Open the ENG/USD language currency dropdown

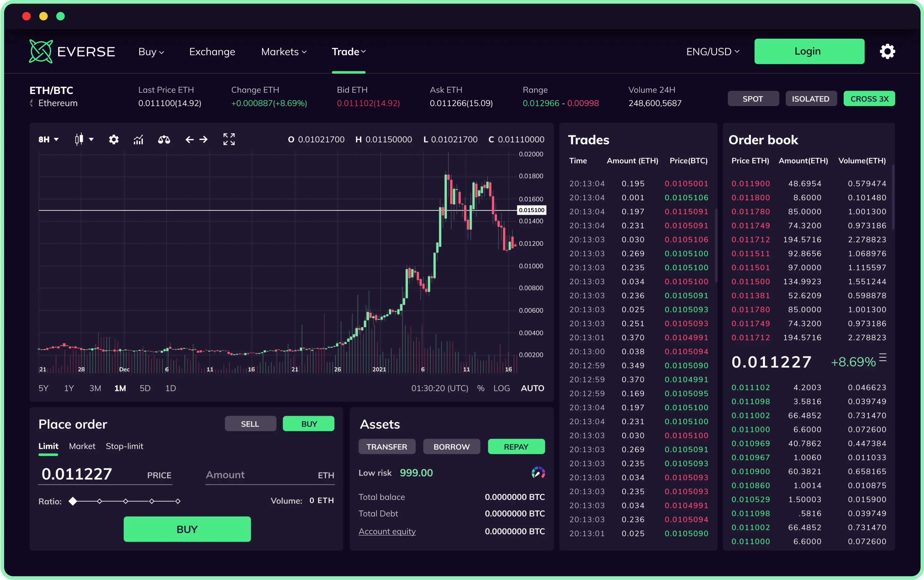pyautogui.click(x=713, y=51)
